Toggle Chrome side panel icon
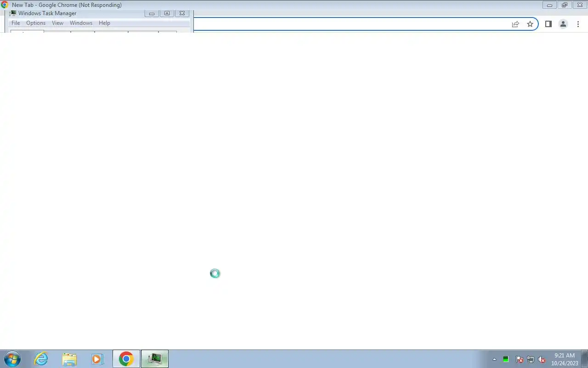 click(548, 24)
